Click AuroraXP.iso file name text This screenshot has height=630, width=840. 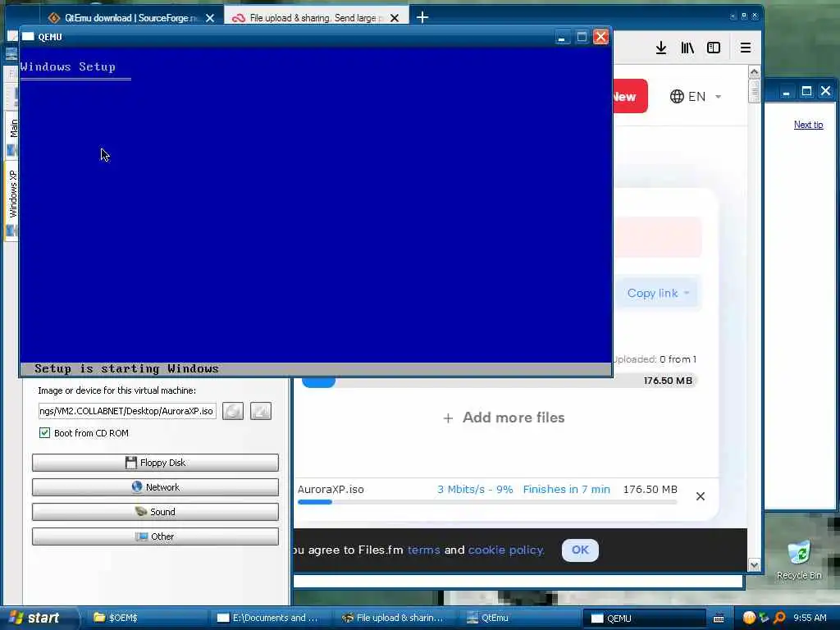pyautogui.click(x=331, y=489)
